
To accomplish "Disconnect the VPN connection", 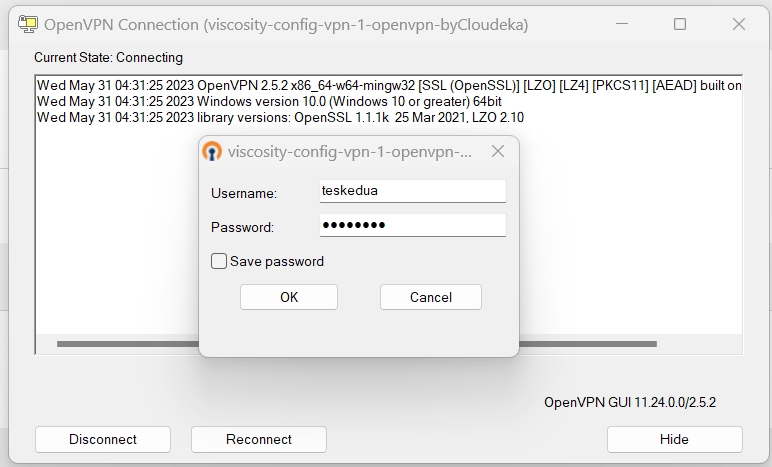I will [103, 439].
